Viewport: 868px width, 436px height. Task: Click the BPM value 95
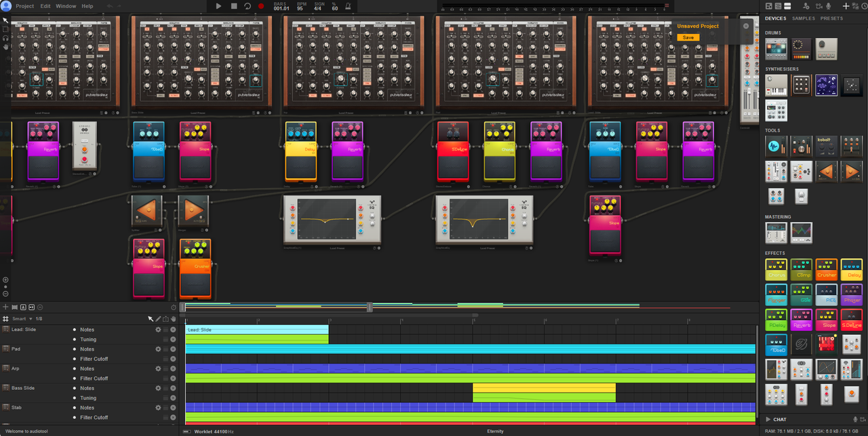click(x=300, y=8)
